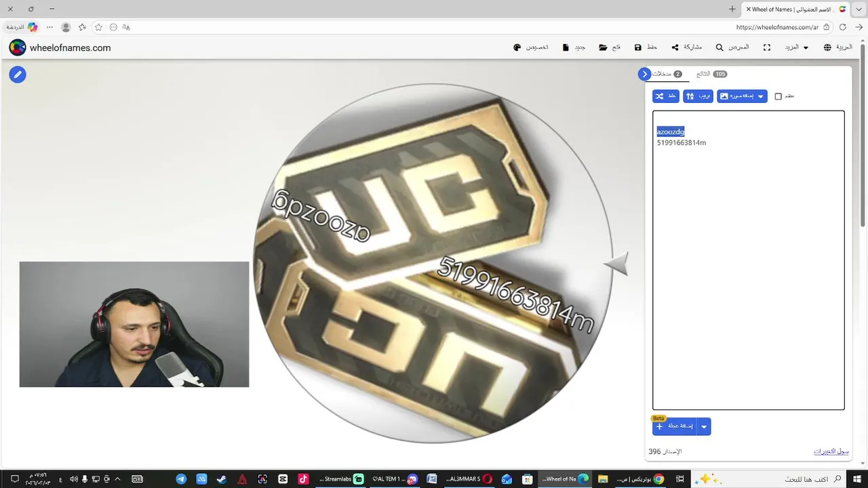Click the taskbar clock and date

pyautogui.click(x=38, y=479)
